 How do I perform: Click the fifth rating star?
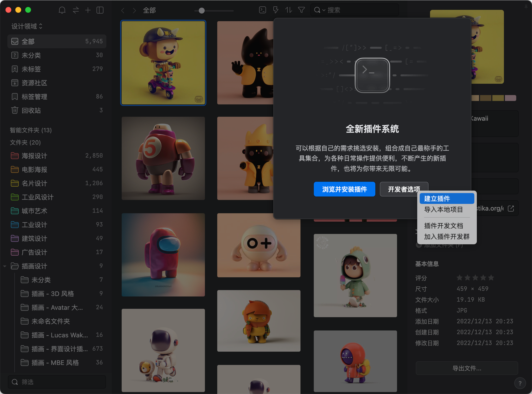[491, 278]
